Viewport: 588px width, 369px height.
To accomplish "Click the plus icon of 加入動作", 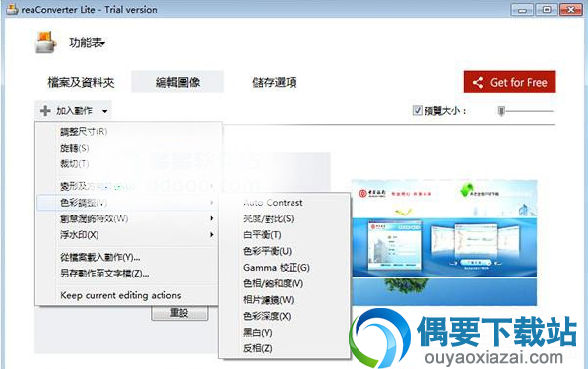I will (45, 111).
